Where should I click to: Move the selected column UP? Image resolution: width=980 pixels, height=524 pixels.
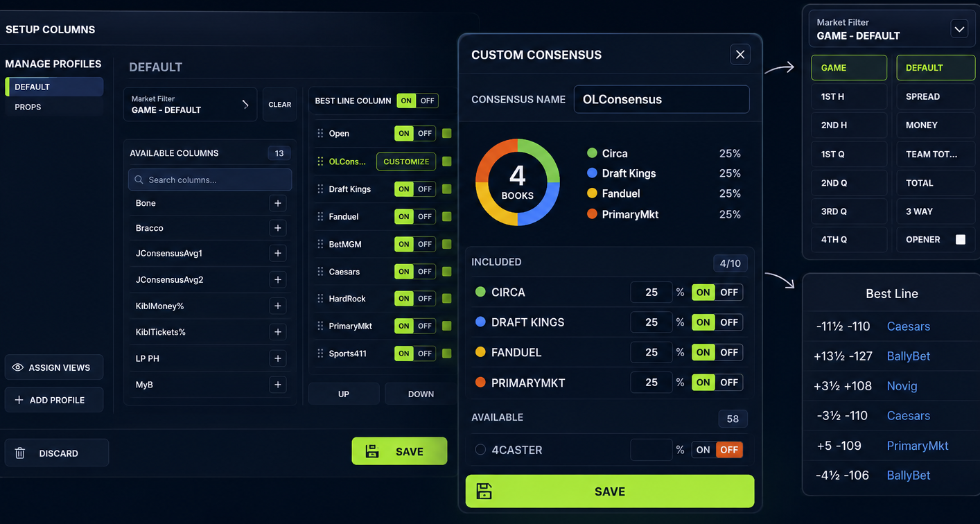(344, 394)
